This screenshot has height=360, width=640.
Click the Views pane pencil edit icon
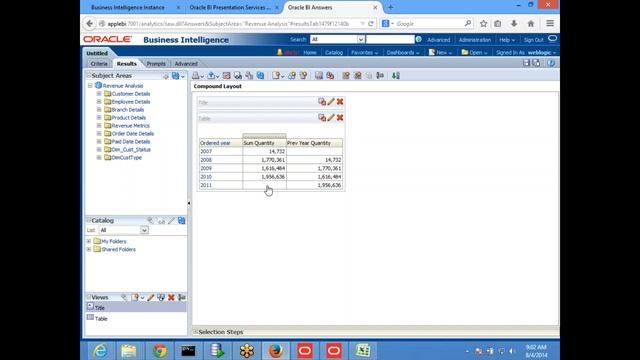[151, 298]
